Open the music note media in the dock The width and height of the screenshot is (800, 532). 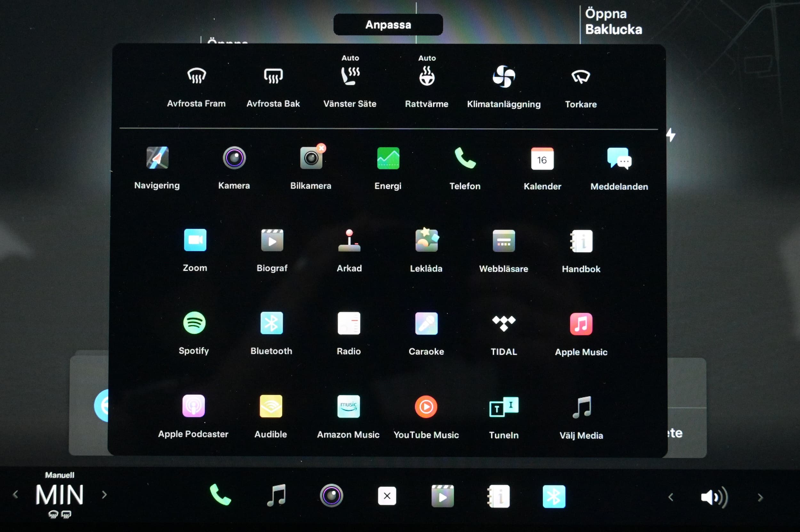point(276,495)
